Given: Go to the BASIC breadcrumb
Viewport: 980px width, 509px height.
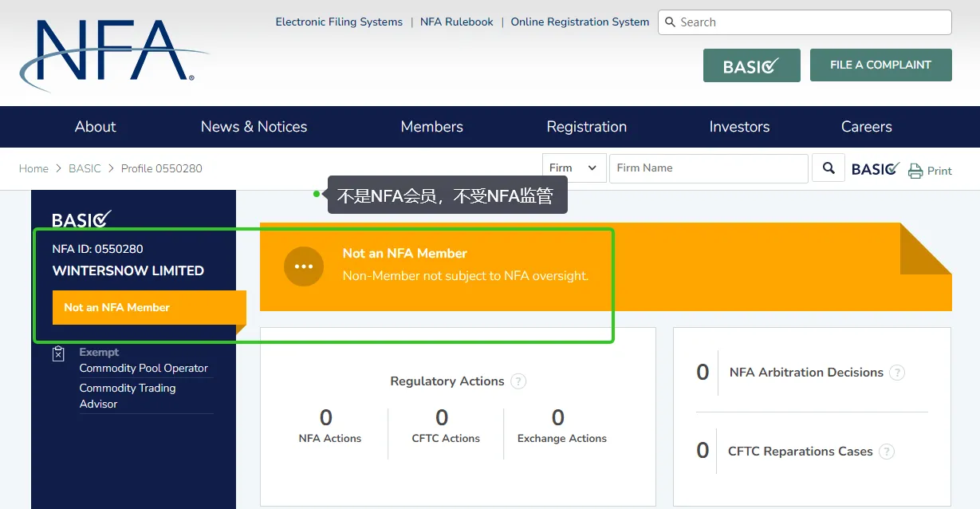Looking at the screenshot, I should click(x=85, y=168).
